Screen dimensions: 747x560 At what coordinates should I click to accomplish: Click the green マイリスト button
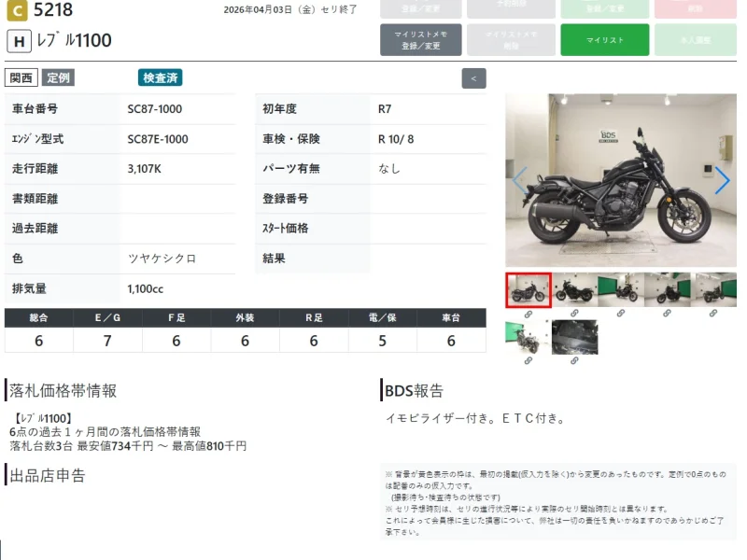pyautogui.click(x=604, y=40)
